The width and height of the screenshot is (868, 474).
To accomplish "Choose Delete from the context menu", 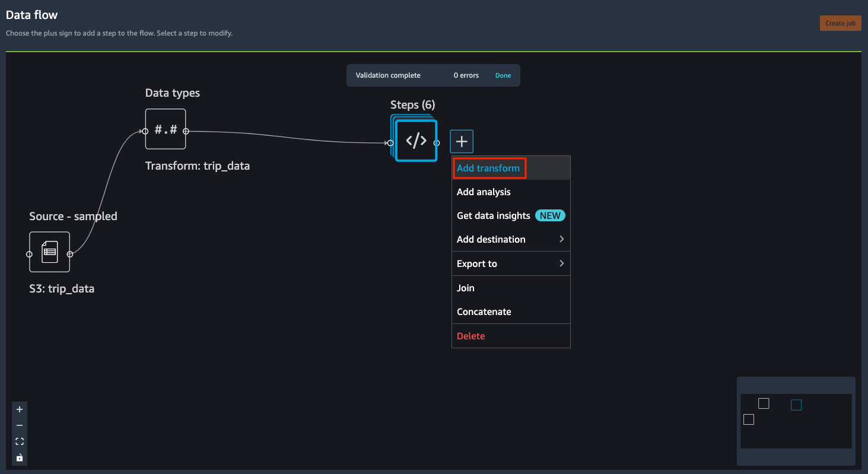I will coord(511,336).
